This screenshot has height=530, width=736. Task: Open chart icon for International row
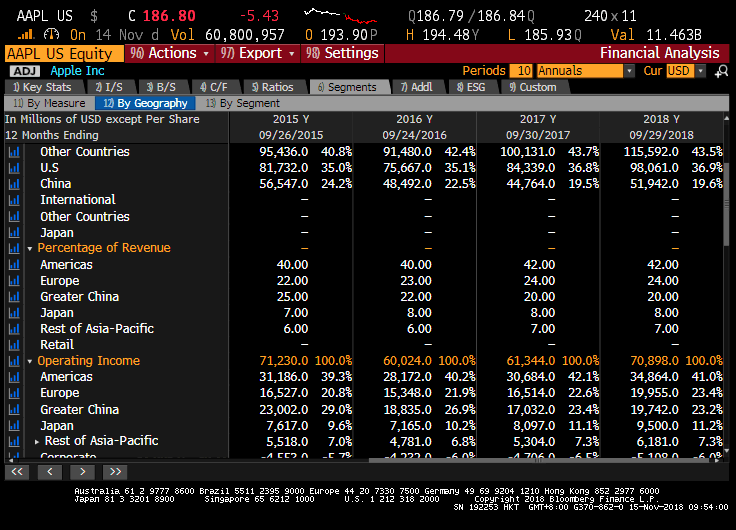point(14,200)
